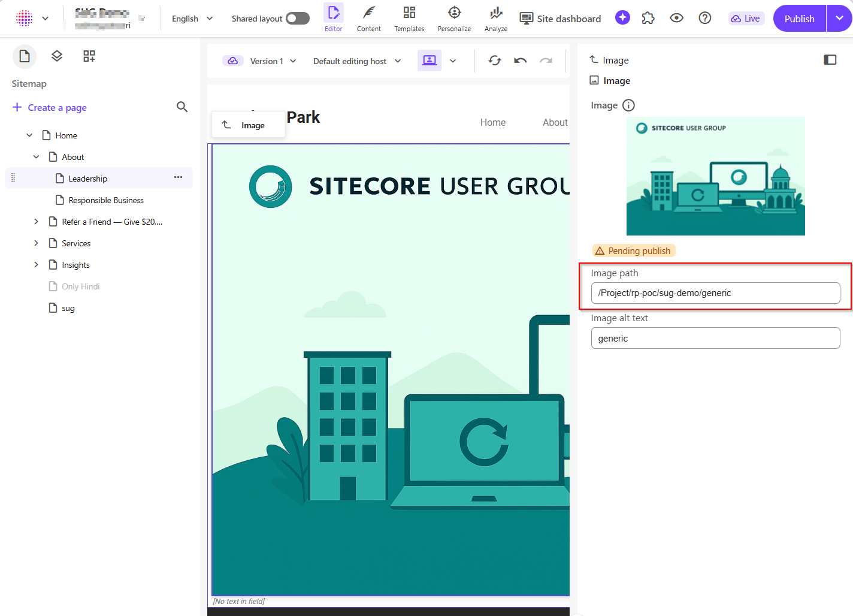The height and width of the screenshot is (616, 853).
Task: Expand the Insights tree node
Action: tap(36, 265)
